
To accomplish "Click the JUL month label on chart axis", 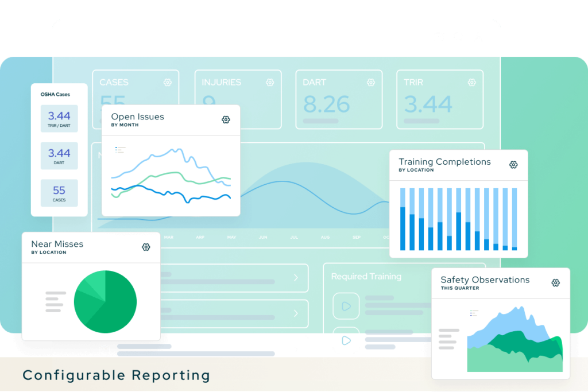I will 294,238.
